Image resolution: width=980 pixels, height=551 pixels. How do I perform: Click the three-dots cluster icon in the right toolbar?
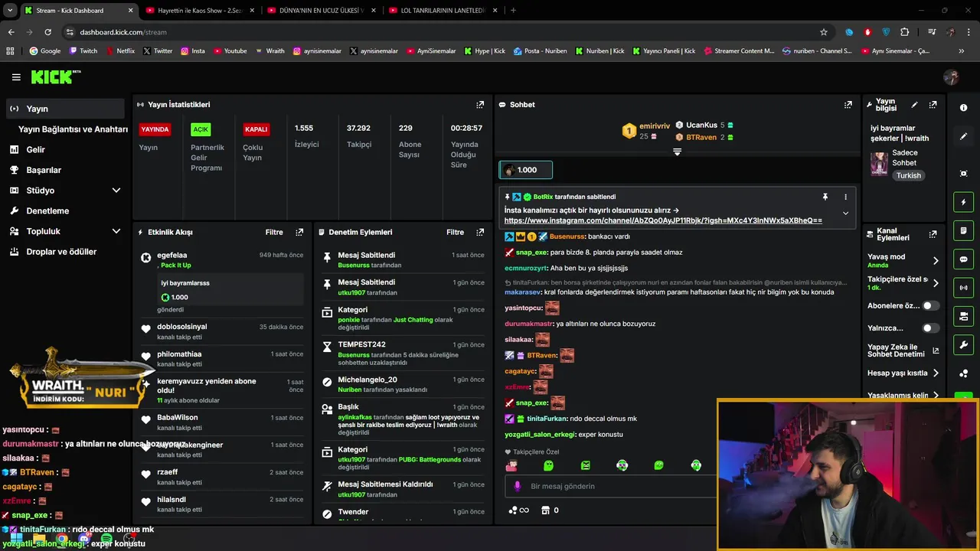pyautogui.click(x=964, y=373)
